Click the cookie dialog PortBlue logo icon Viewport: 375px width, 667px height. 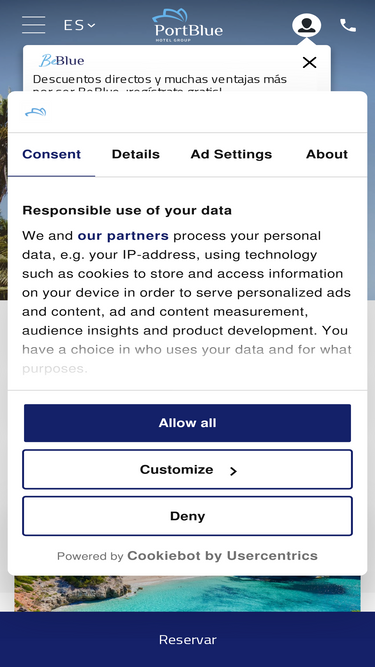pos(36,112)
